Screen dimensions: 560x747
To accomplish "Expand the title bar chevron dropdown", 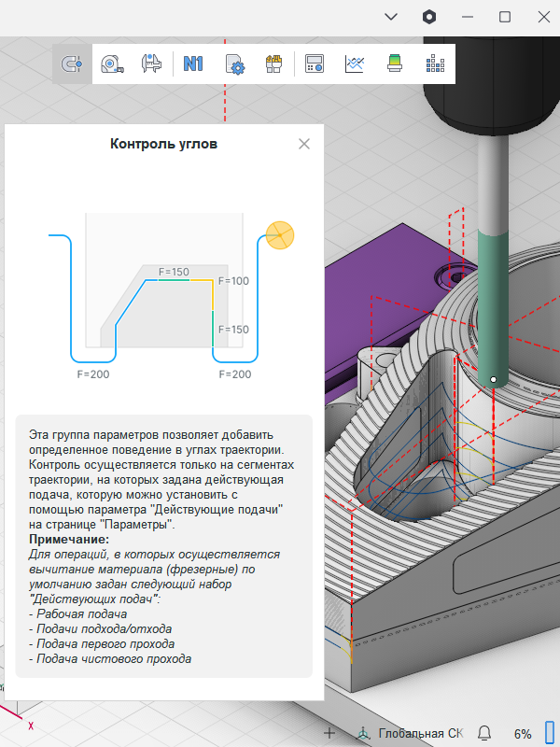I will pos(391,17).
